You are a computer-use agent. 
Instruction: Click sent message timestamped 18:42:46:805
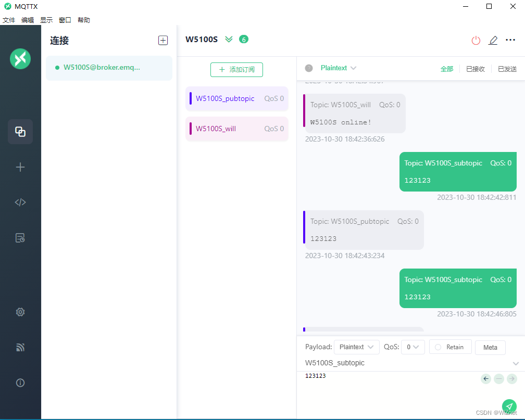458,288
